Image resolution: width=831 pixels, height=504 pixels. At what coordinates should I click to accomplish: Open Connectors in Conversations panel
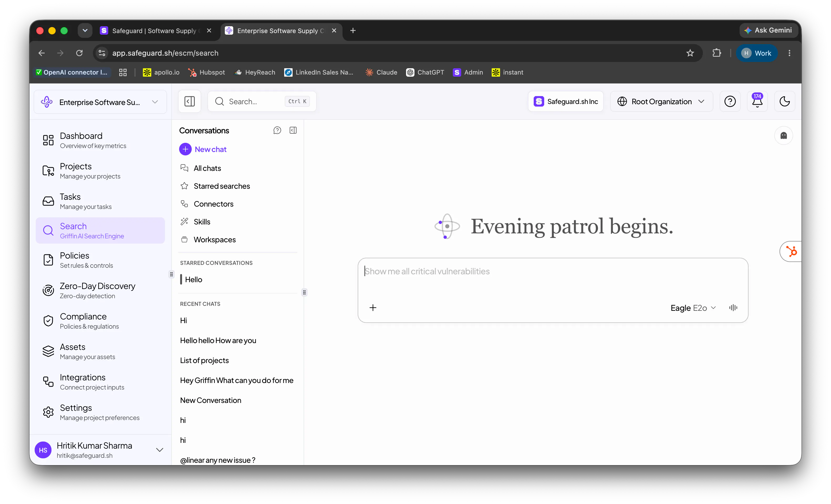[x=207, y=204]
